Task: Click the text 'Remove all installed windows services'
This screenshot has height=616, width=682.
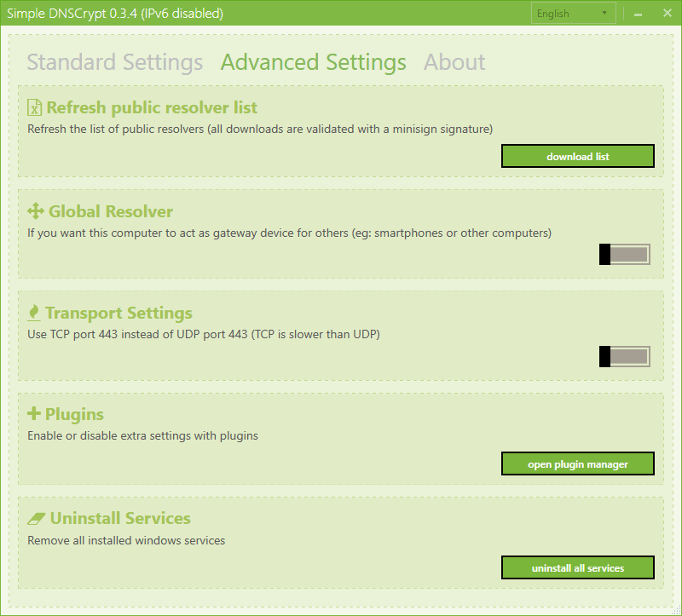Action: pos(126,540)
